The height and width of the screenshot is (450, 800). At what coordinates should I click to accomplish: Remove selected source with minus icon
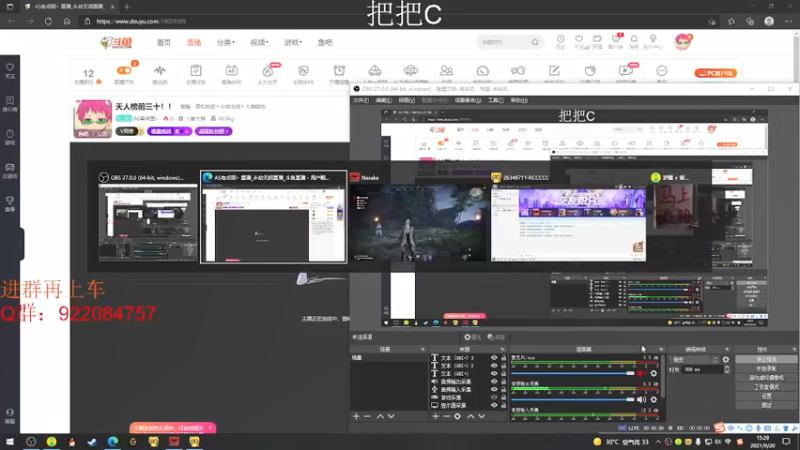[x=446, y=416]
